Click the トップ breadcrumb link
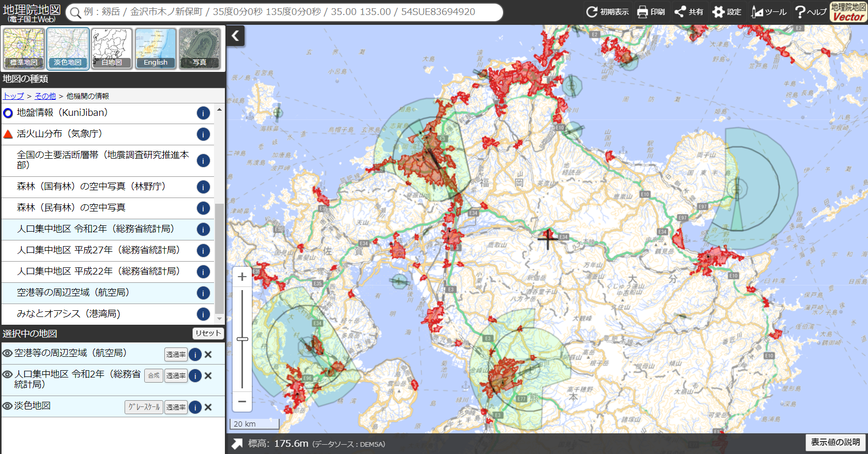The width and height of the screenshot is (868, 454). [13, 96]
